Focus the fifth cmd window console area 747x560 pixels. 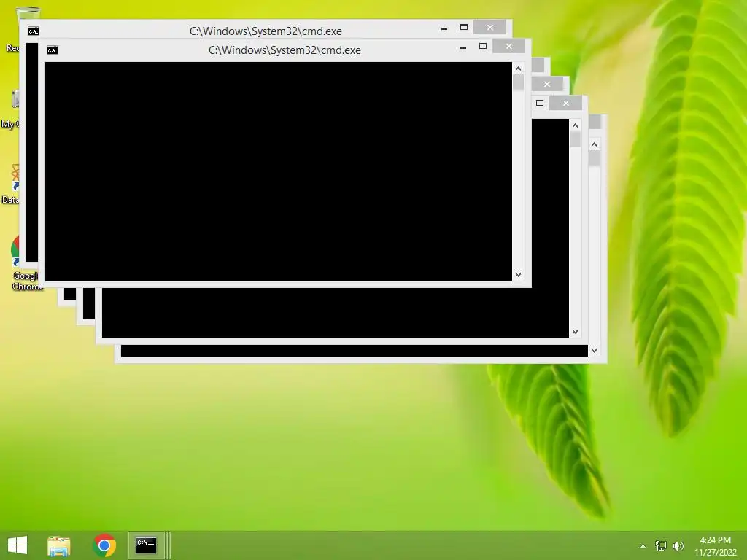[x=336, y=312]
